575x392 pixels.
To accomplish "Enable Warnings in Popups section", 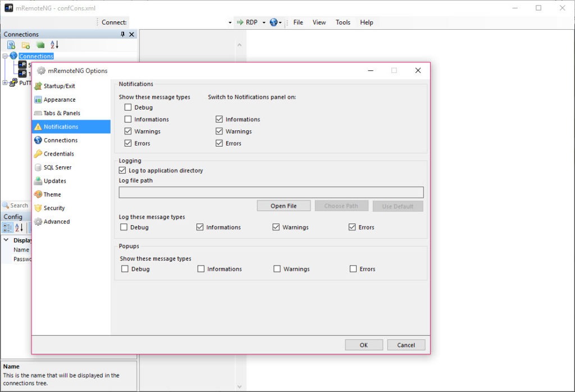I will pos(277,269).
